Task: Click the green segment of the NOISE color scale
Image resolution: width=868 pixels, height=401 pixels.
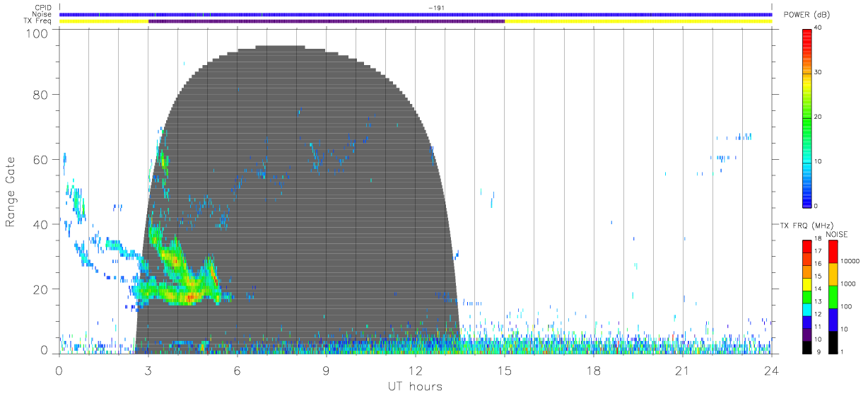Action: point(833,296)
